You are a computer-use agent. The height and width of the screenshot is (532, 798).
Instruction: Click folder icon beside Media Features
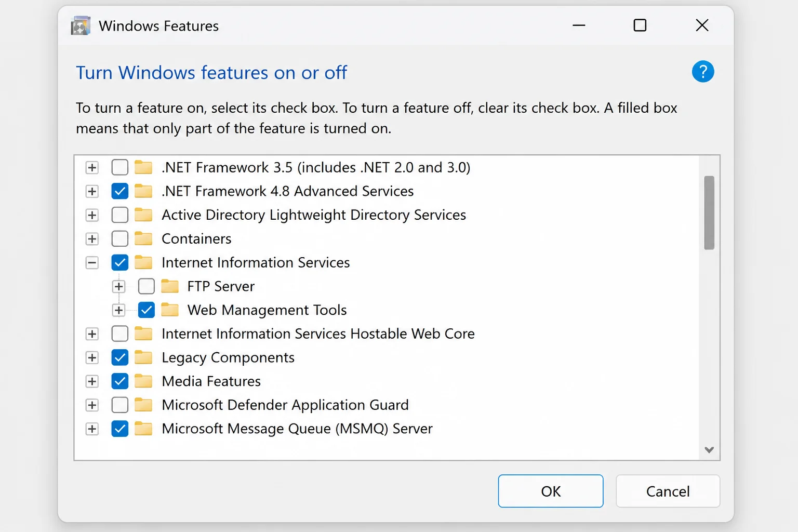[x=143, y=381]
